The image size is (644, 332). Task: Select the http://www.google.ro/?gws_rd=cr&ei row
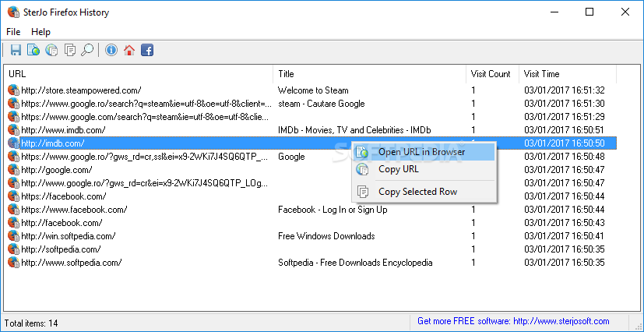[312, 183]
